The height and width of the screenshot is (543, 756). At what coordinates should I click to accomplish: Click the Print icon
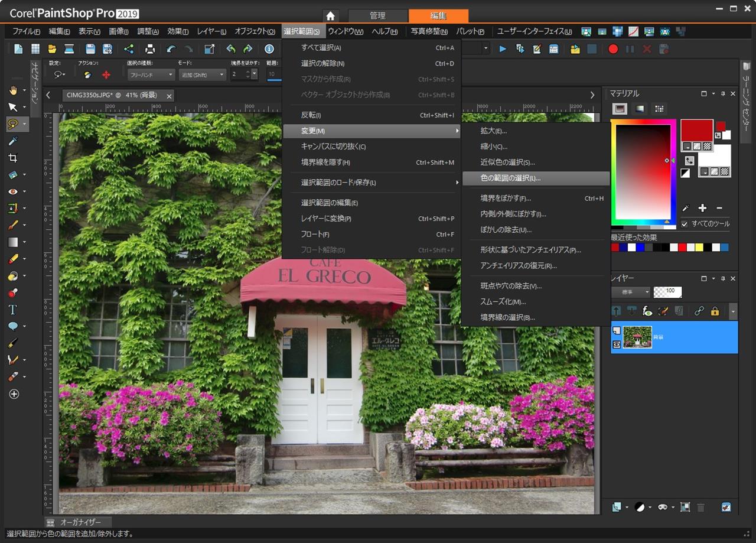click(150, 49)
